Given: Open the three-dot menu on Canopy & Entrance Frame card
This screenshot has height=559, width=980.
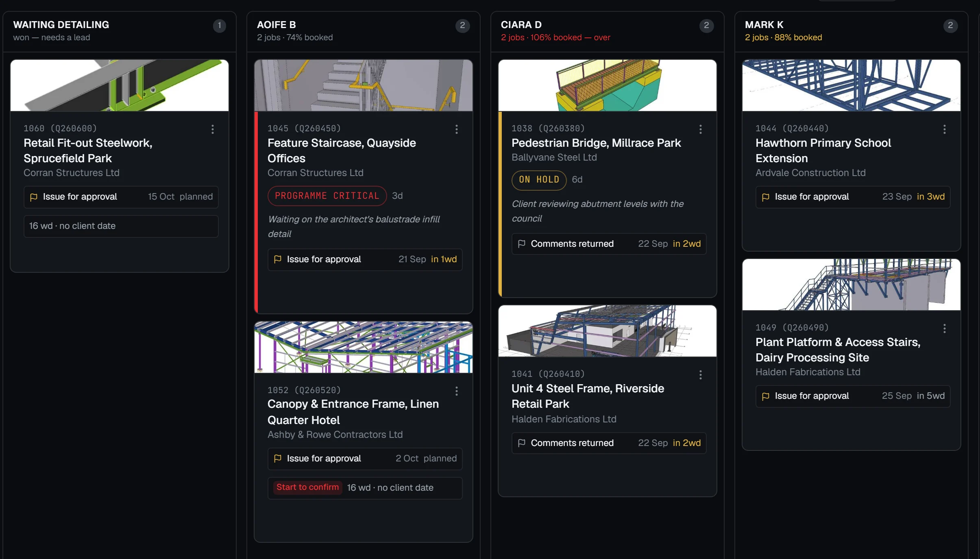Looking at the screenshot, I should [x=456, y=391].
